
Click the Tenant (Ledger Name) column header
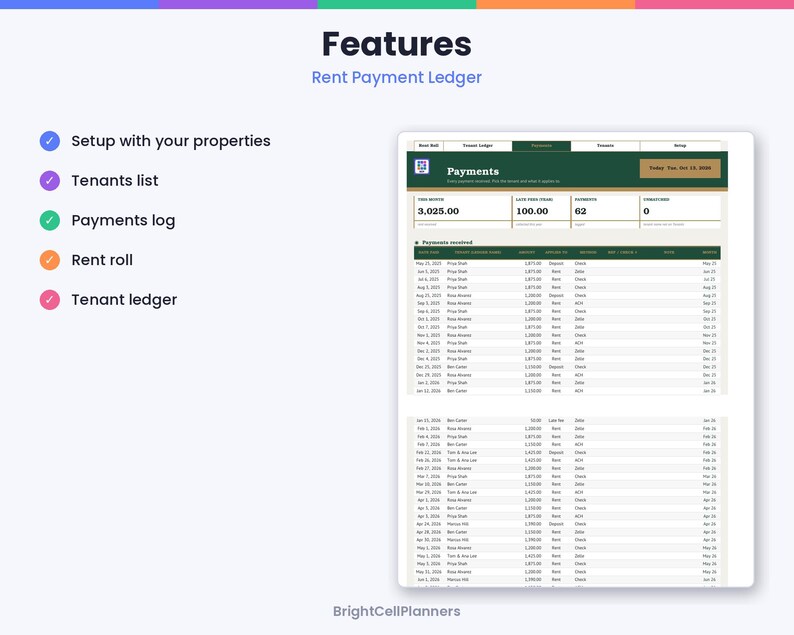(478, 252)
